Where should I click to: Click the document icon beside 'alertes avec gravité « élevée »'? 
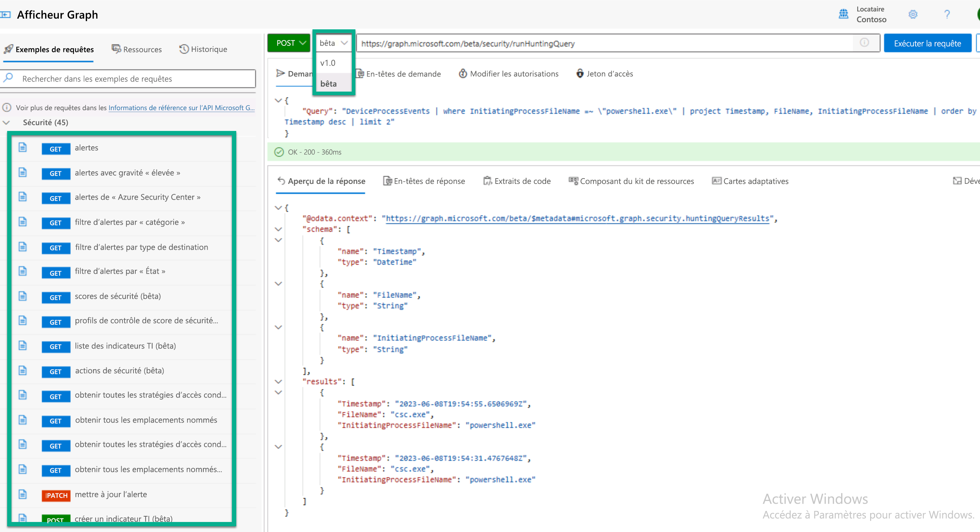pyautogui.click(x=23, y=172)
